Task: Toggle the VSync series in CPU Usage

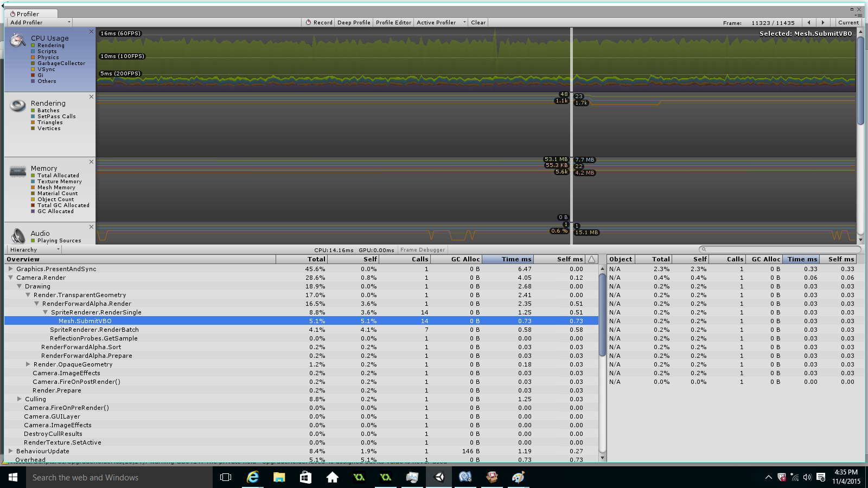Action: [43, 69]
